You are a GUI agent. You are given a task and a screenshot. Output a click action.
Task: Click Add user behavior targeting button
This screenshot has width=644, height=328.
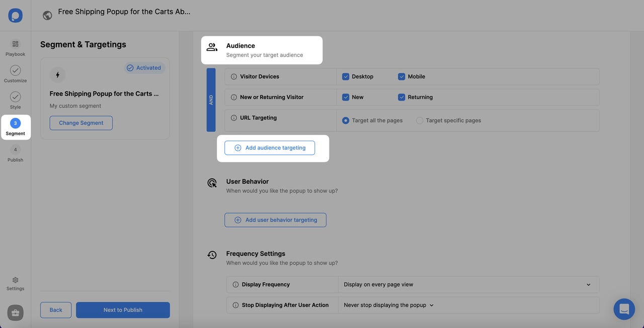pos(275,220)
